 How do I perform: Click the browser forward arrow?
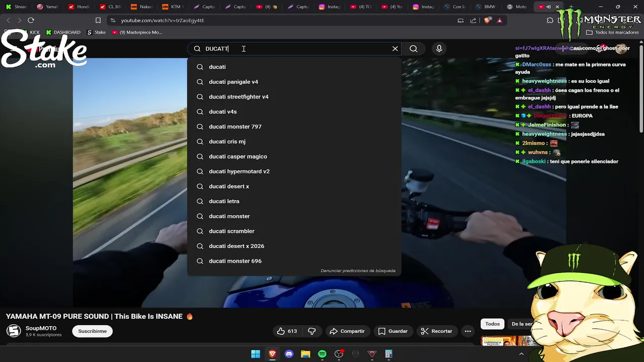click(19, 20)
